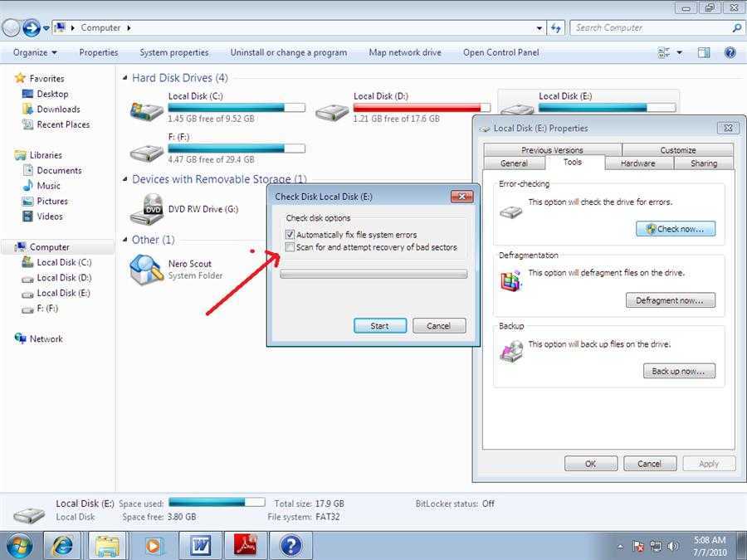Click the Help question mark icon in toolbar

[x=730, y=52]
